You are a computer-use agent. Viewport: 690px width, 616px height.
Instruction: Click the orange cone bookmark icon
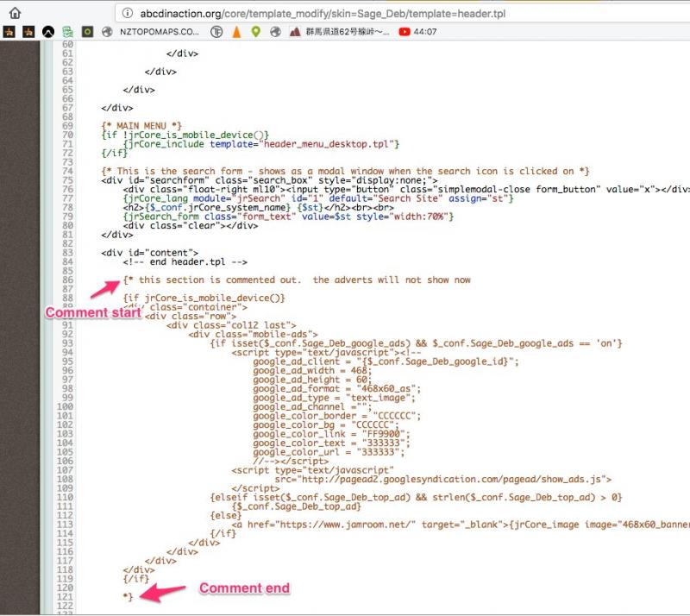pos(236,32)
